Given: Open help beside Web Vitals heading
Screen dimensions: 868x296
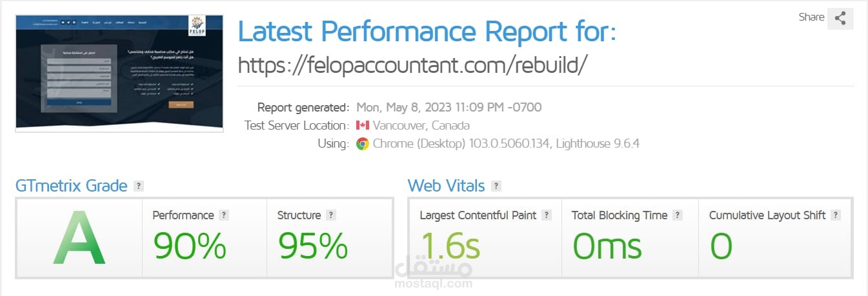Looking at the screenshot, I should pyautogui.click(x=496, y=186).
